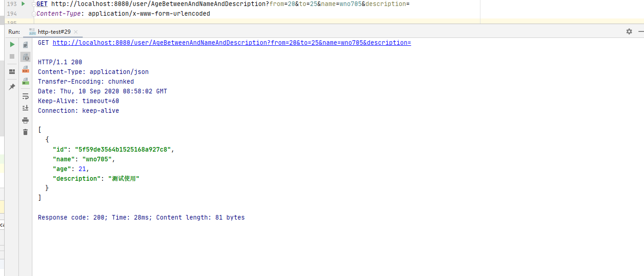Print the response output

click(25, 120)
